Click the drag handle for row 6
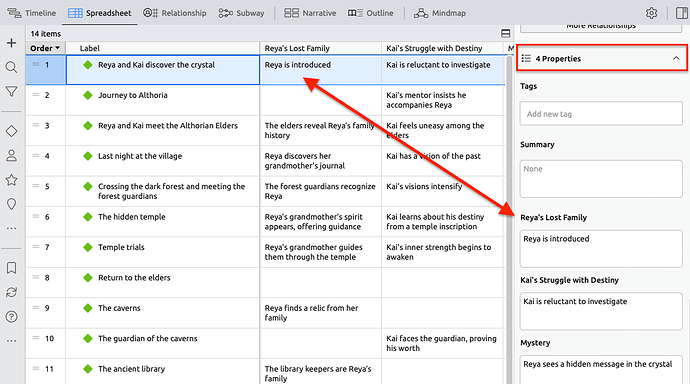This screenshot has height=384, width=690. 36,216
